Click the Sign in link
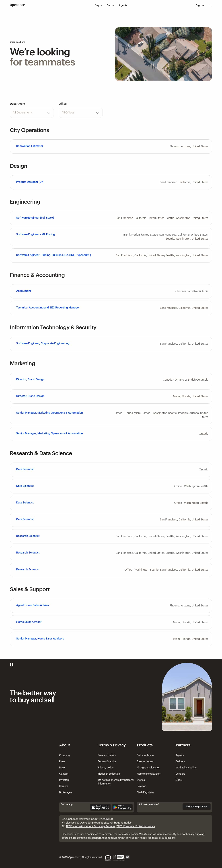Viewport: 222px width, 868px height. [x=200, y=5]
